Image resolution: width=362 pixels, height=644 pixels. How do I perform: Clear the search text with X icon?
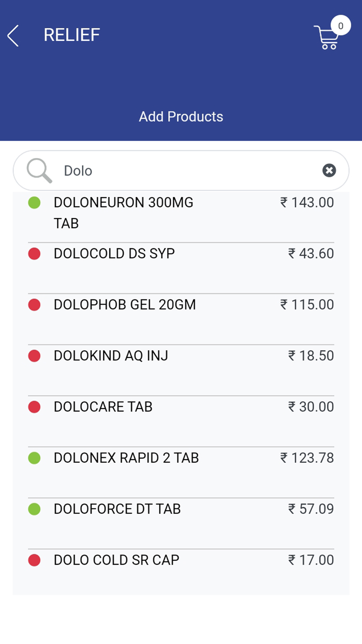pyautogui.click(x=329, y=170)
